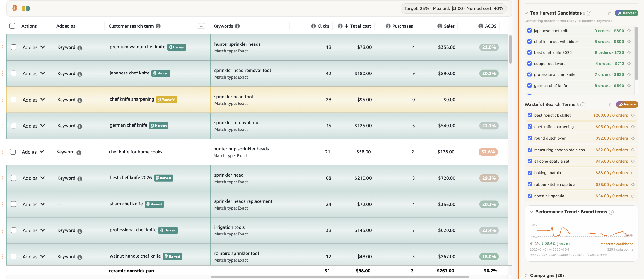
Task: Click the info icon beside ACOS header
Action: tap(481, 26)
